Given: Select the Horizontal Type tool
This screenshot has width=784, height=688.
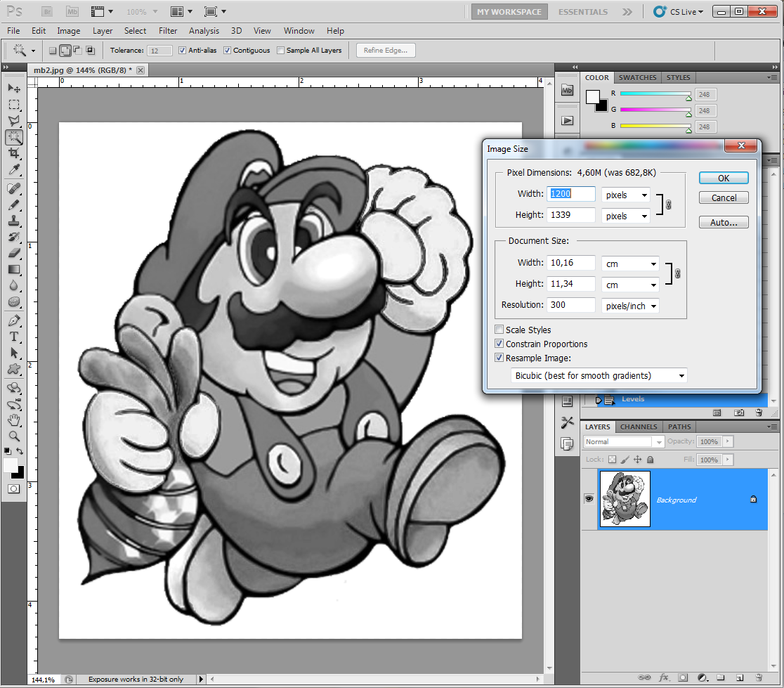Looking at the screenshot, I should coord(14,337).
